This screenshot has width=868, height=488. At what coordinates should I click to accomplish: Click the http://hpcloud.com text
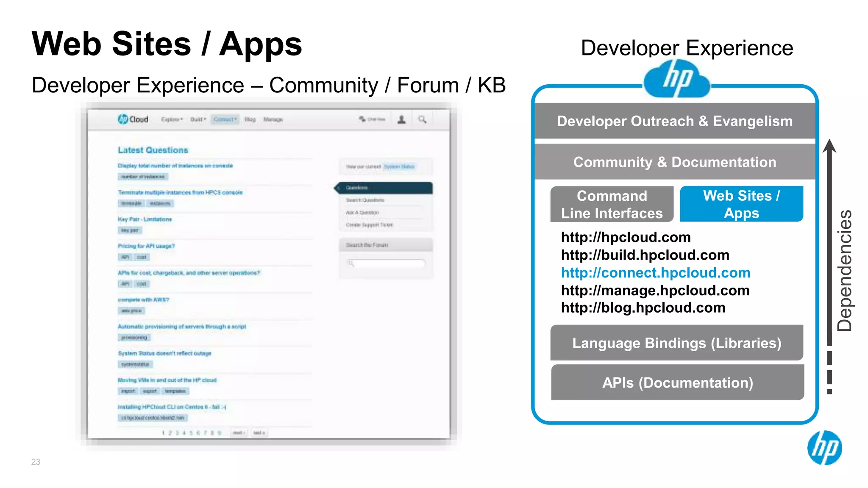[626, 237]
